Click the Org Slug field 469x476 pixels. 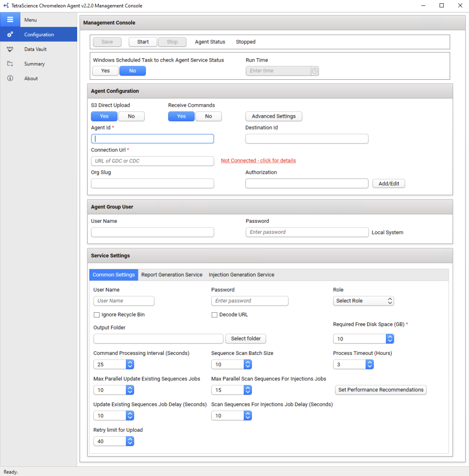153,184
